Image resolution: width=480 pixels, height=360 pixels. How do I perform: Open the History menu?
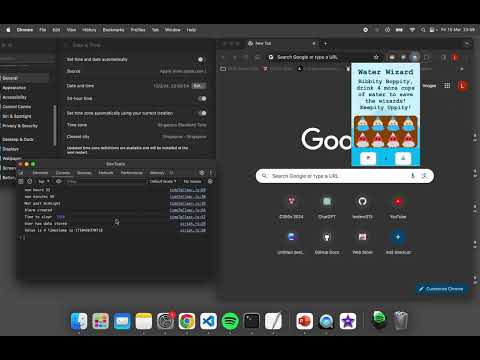pos(89,30)
